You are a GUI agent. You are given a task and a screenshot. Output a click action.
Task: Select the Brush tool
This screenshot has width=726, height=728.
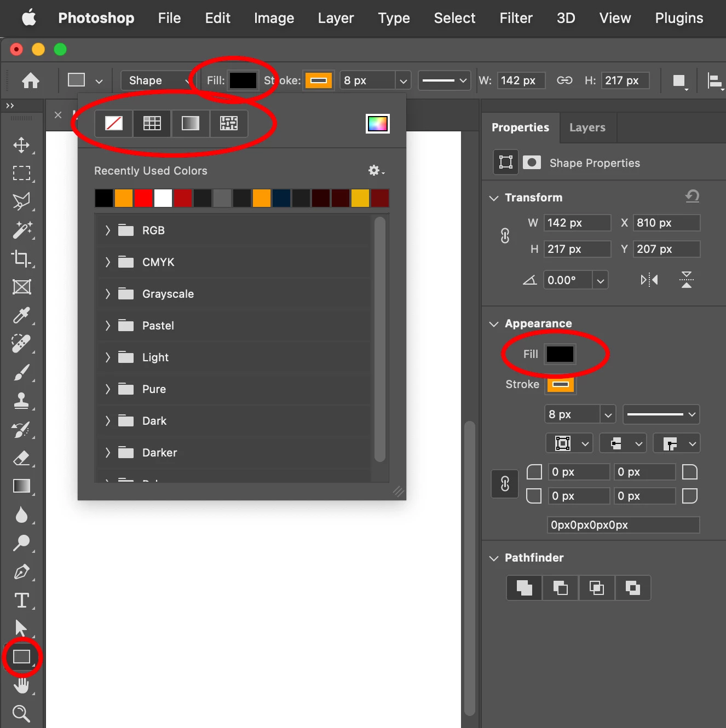click(x=21, y=372)
